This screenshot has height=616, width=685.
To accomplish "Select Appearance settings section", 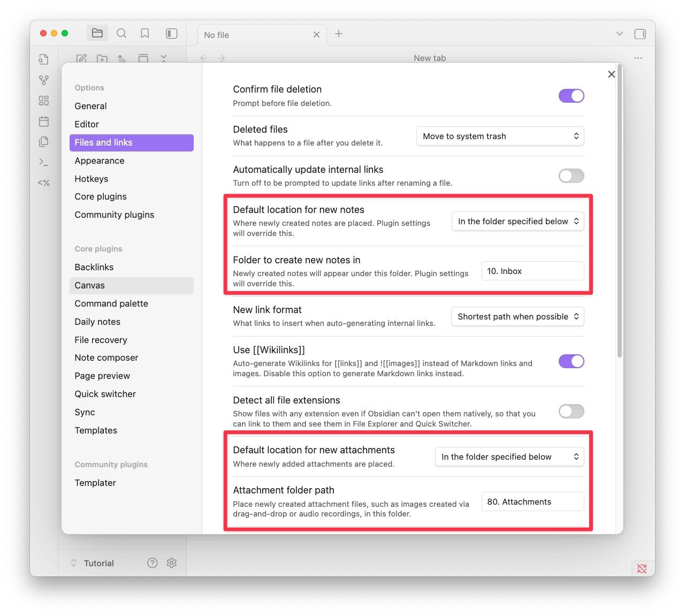I will point(132,161).
